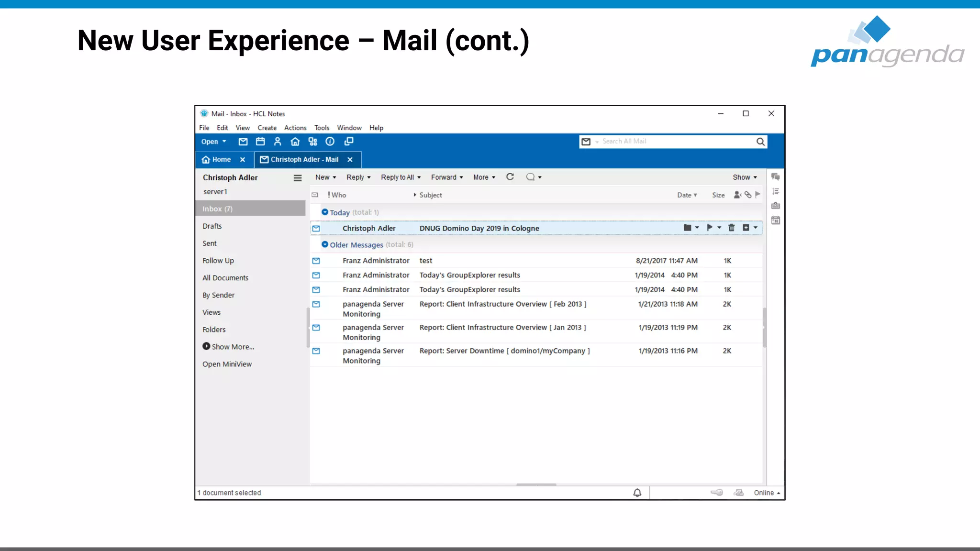Screen dimensions: 980x551
Task: Click the search magnifier icon
Action: [760, 142]
